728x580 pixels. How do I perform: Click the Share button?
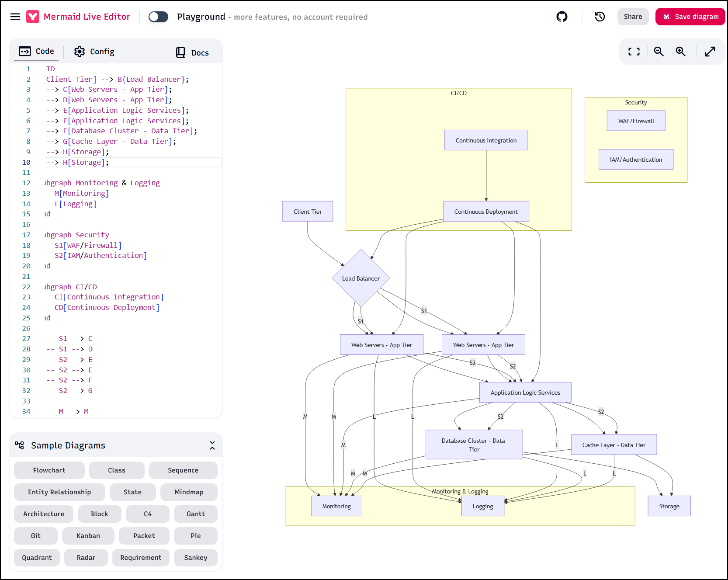[x=633, y=17]
